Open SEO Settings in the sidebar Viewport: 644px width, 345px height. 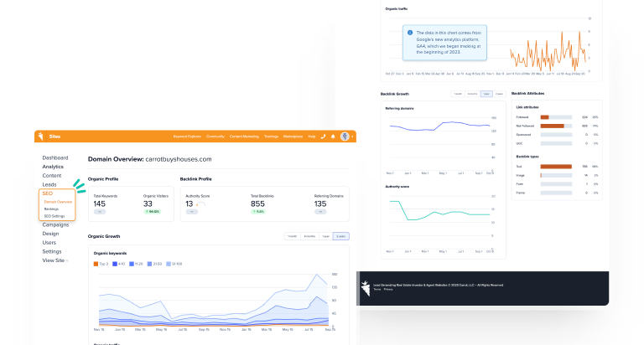tap(55, 216)
